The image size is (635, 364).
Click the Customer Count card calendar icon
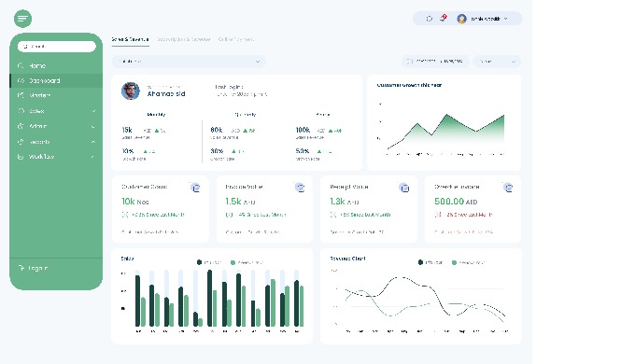(x=195, y=188)
